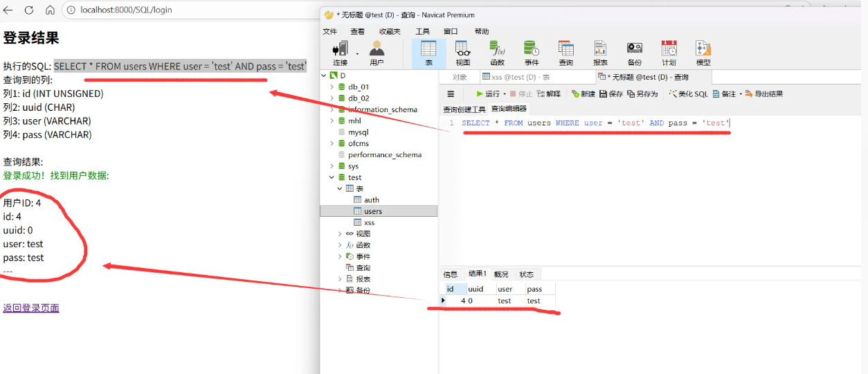868x374 pixels.
Task: Switch to the 概况 (Profile) tab
Action: point(501,274)
